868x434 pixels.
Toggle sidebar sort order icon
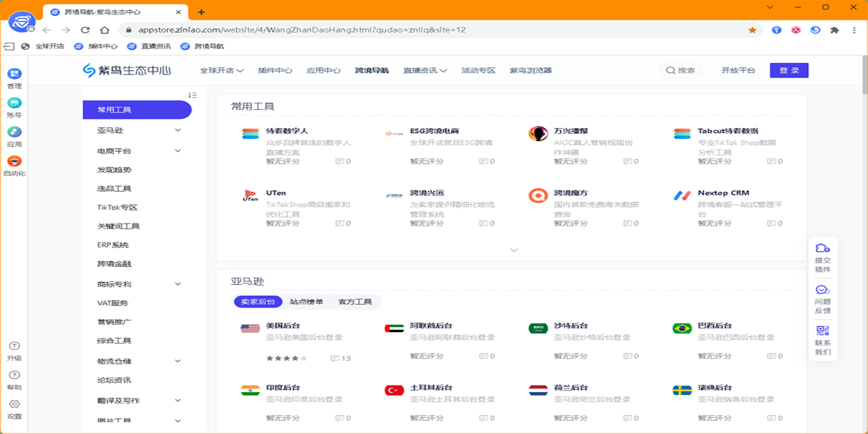click(192, 95)
